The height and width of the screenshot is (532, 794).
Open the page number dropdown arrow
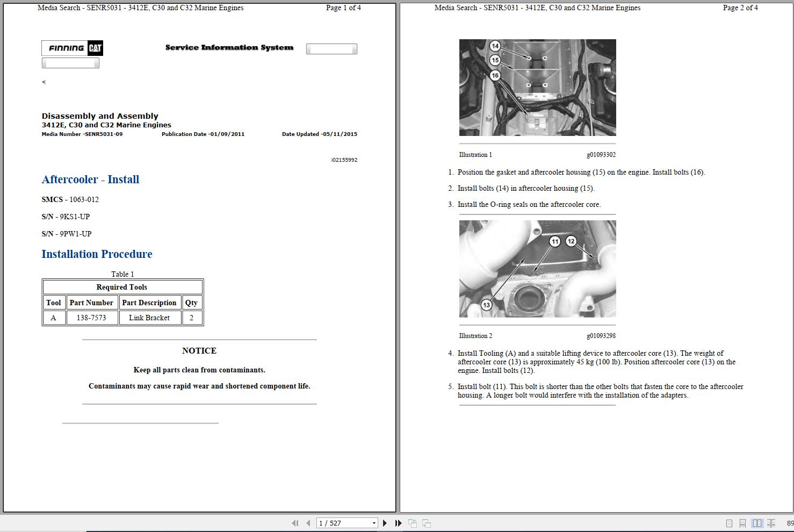[x=374, y=523]
